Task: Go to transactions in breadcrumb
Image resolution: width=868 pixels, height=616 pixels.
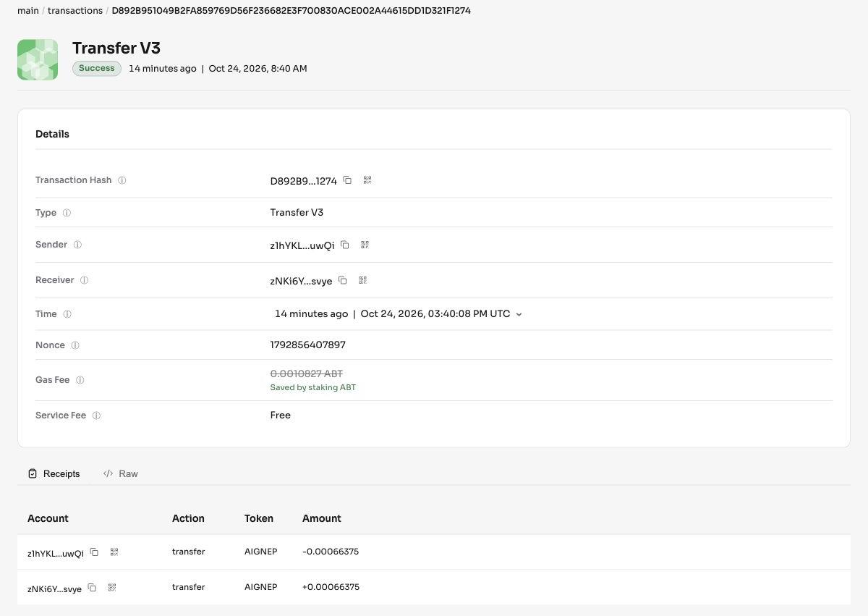Action: click(75, 11)
